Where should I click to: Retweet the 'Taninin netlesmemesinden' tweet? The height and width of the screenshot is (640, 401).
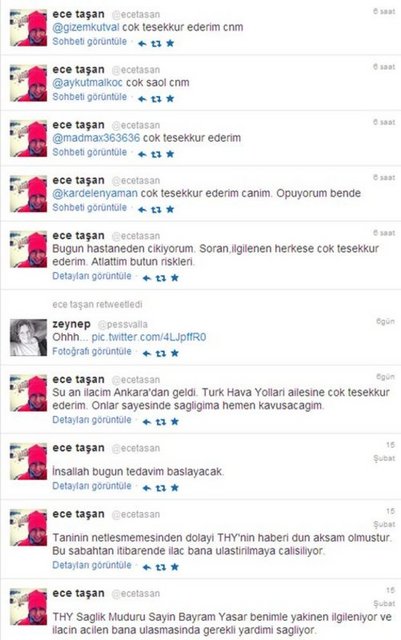(161, 567)
